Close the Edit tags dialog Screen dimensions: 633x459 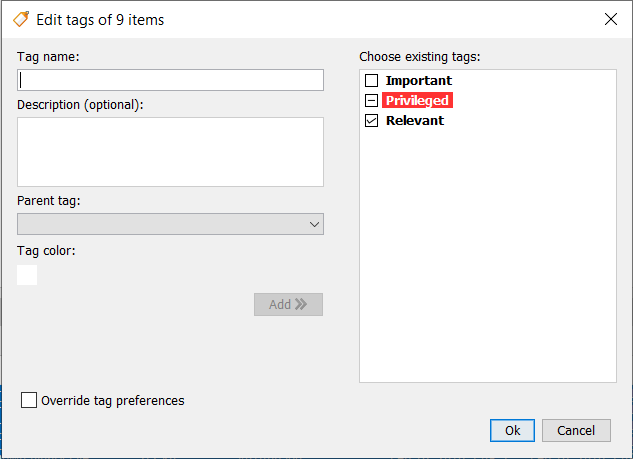point(611,19)
